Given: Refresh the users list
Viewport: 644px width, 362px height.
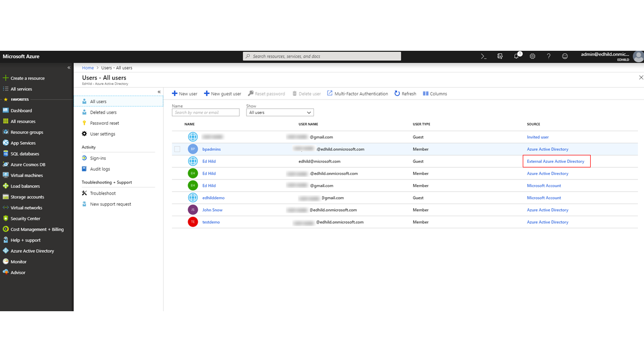Looking at the screenshot, I should pos(406,94).
